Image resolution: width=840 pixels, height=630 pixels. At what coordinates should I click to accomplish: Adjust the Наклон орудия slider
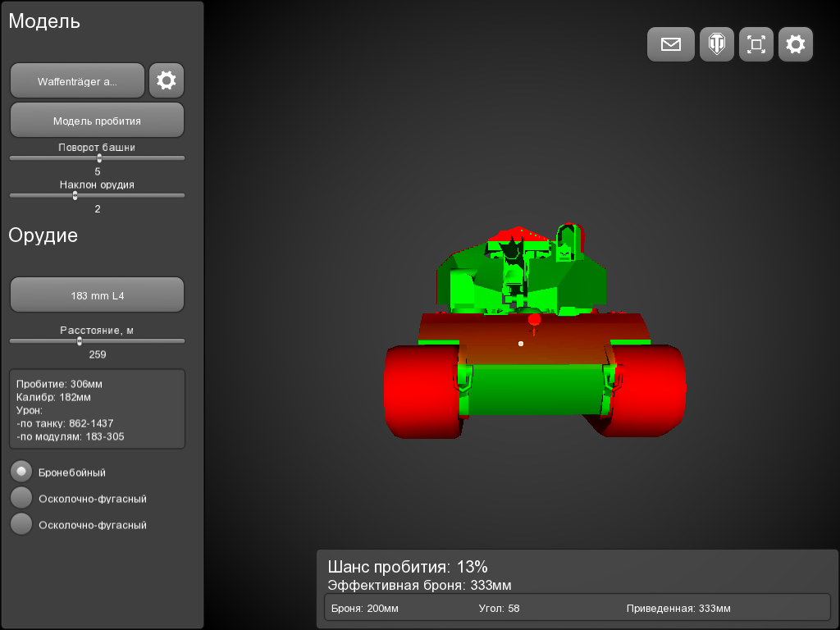pos(97,195)
